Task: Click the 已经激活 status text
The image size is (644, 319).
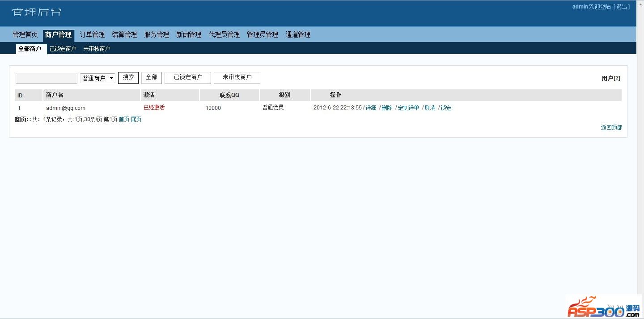Action: tap(154, 108)
